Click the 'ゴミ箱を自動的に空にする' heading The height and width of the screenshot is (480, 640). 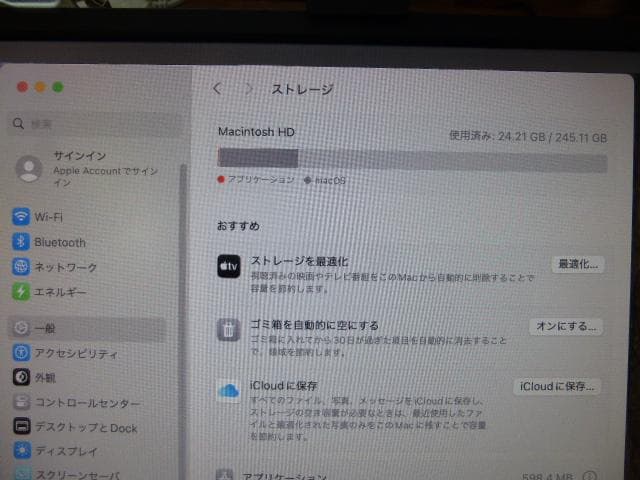(315, 325)
